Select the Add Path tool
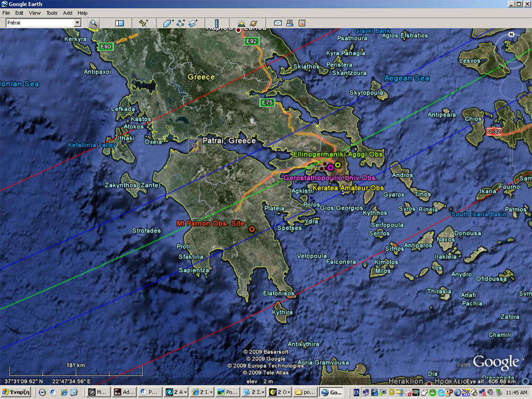 [x=181, y=23]
